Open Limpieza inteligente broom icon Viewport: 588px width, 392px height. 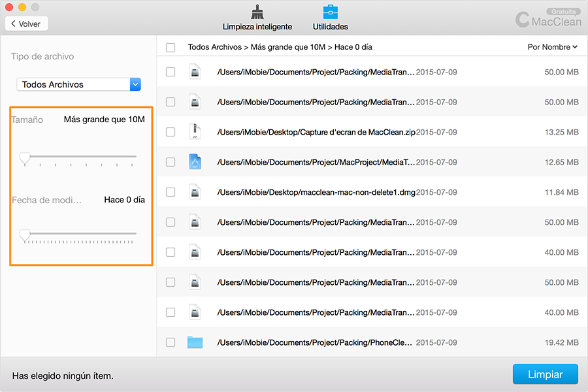point(257,12)
